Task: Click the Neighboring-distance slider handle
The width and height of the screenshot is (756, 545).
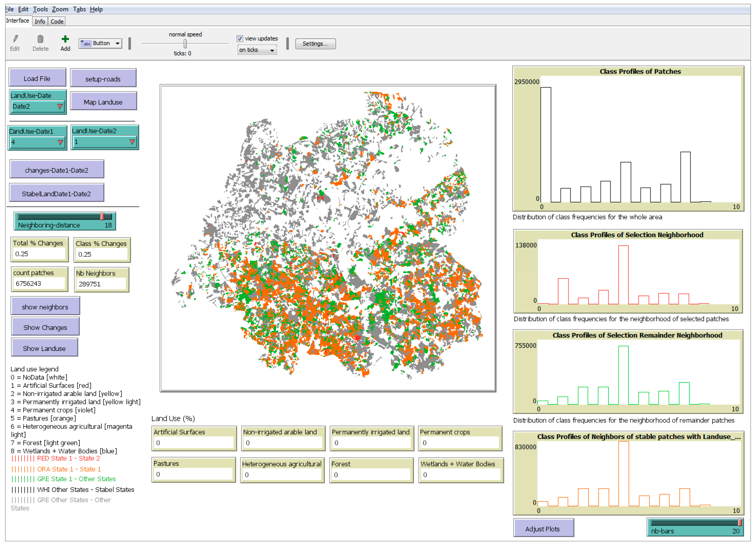Action: pos(102,217)
